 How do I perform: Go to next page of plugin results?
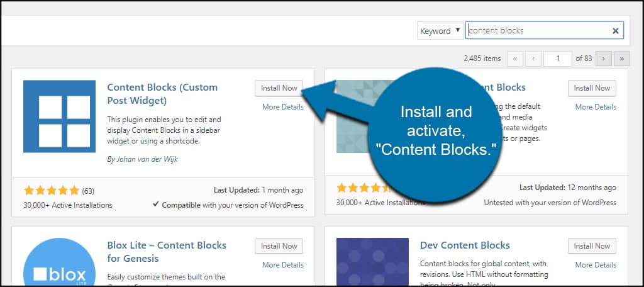(603, 59)
